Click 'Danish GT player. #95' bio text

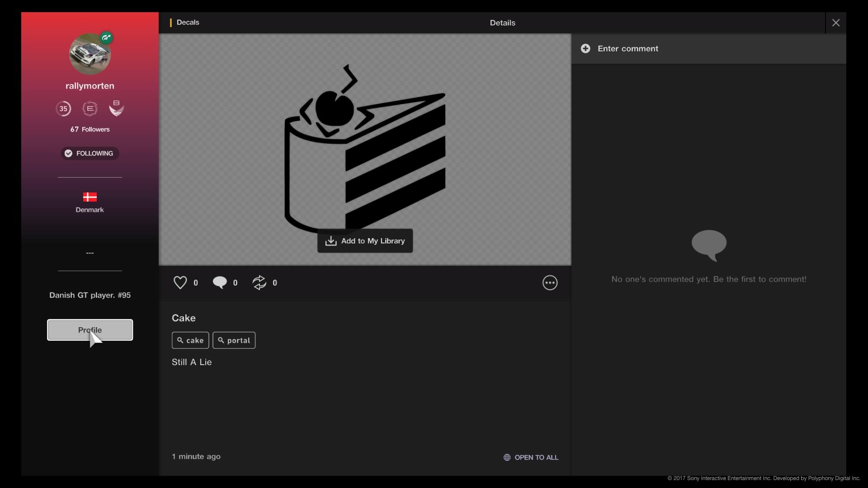click(x=90, y=295)
